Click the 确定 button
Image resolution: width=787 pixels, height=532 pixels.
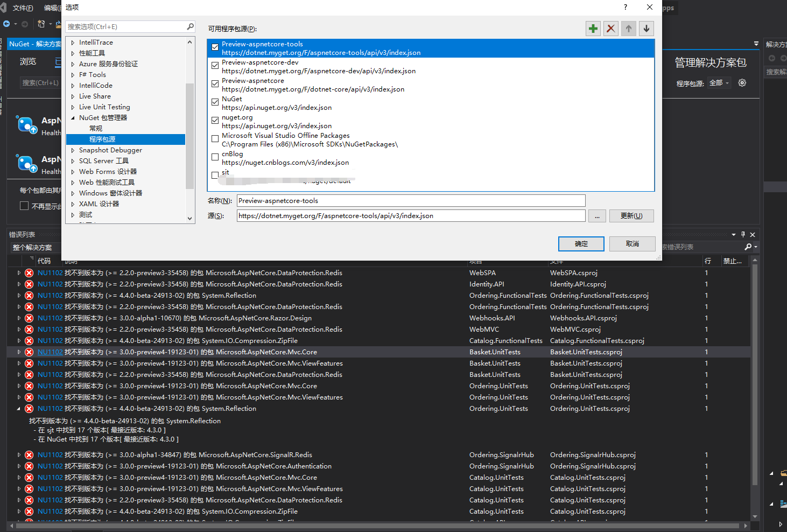pos(581,244)
